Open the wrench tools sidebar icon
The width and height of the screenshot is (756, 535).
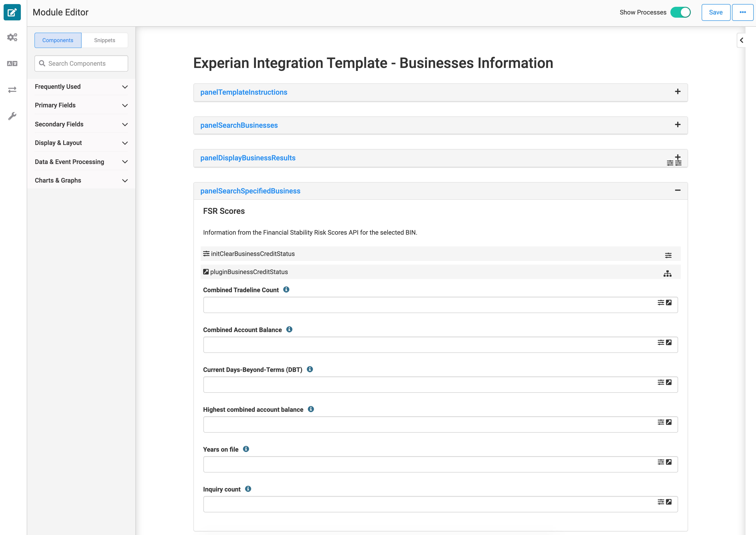pyautogui.click(x=12, y=116)
